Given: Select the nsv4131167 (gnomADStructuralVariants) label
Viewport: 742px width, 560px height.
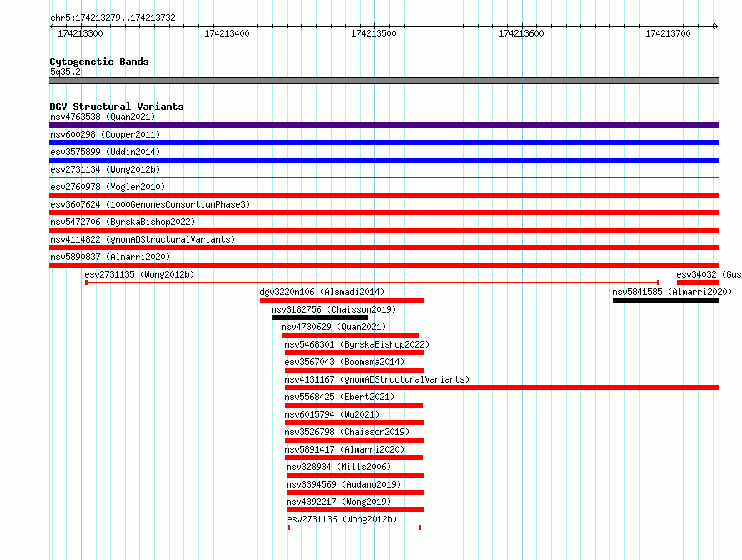Looking at the screenshot, I should point(377,379).
